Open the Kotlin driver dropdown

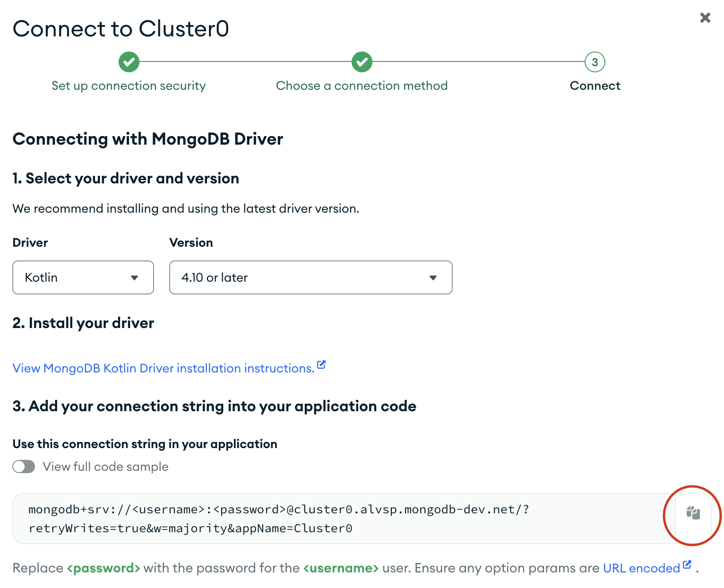(83, 277)
